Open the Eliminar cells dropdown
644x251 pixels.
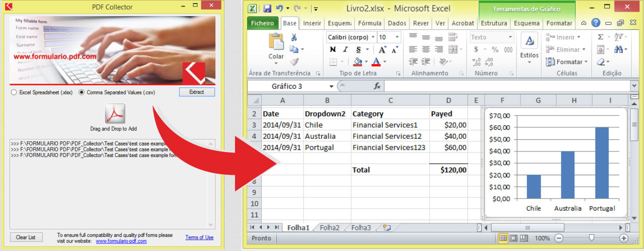(584, 49)
